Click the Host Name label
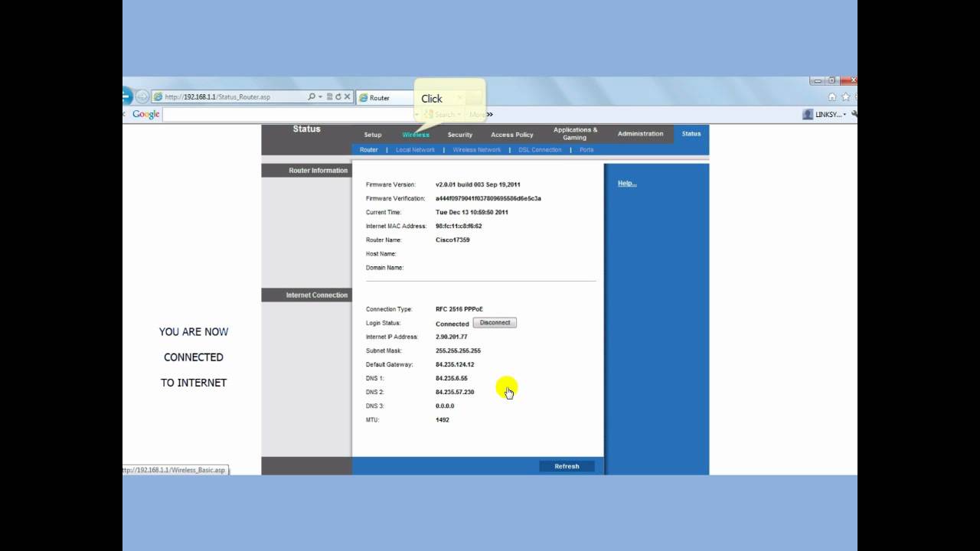Viewport: 980px width, 551px height. [x=381, y=253]
